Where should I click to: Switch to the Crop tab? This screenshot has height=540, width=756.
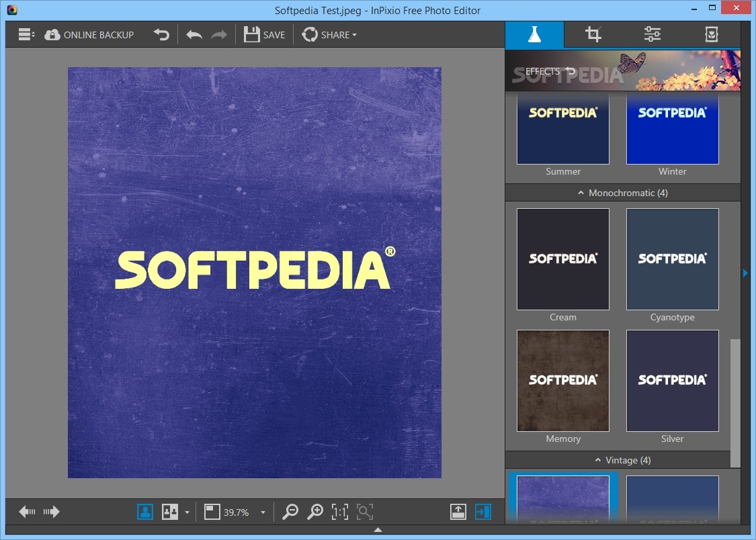click(x=593, y=35)
